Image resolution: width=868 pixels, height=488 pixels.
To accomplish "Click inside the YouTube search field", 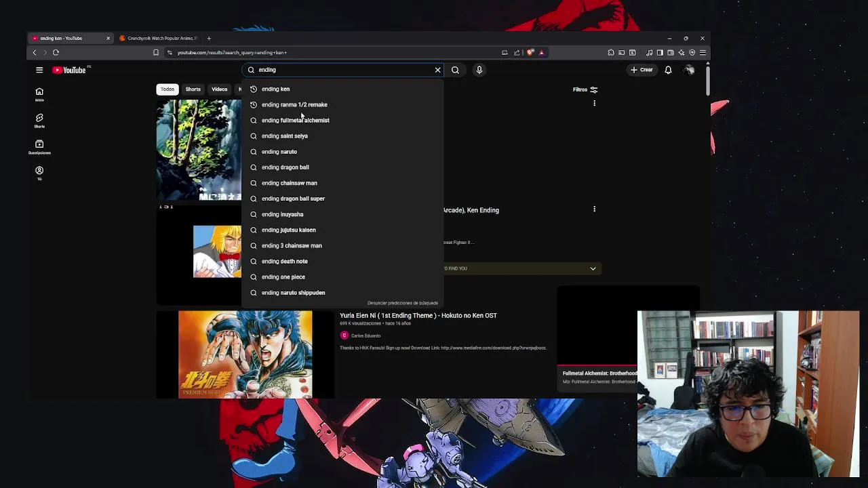I will point(342,70).
